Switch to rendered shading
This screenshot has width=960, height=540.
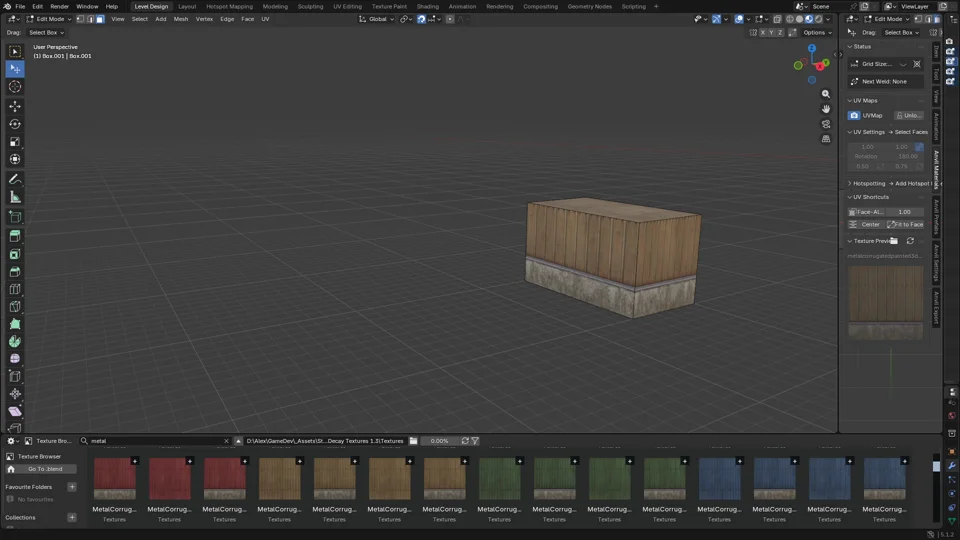(x=819, y=19)
